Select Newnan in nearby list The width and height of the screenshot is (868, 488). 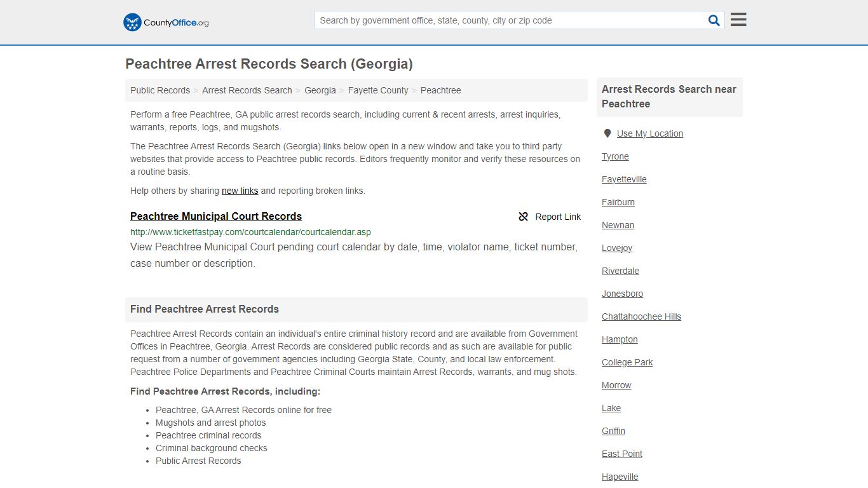coord(618,225)
